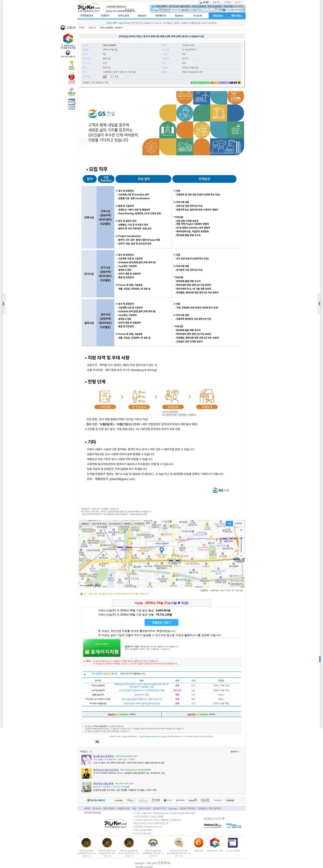323x868 pixels.
Task: Click the GS건설 recruitment banner image
Action: pyautogui.click(x=161, y=123)
